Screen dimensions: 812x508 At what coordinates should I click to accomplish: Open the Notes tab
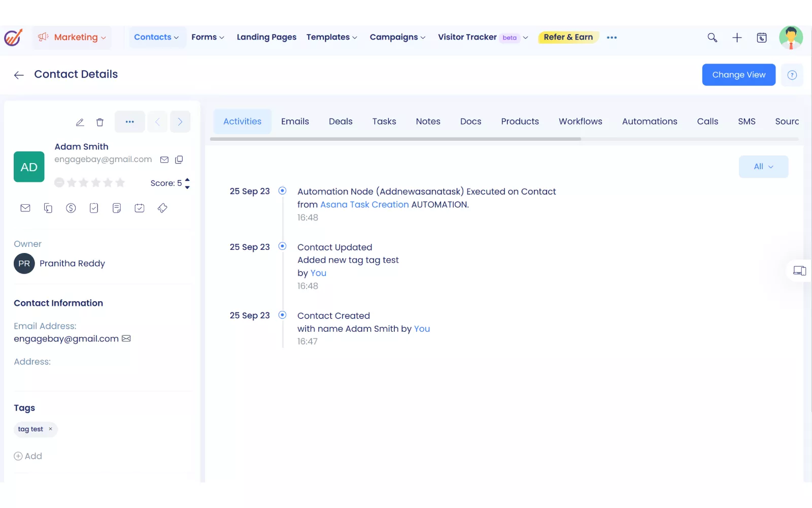pos(428,121)
